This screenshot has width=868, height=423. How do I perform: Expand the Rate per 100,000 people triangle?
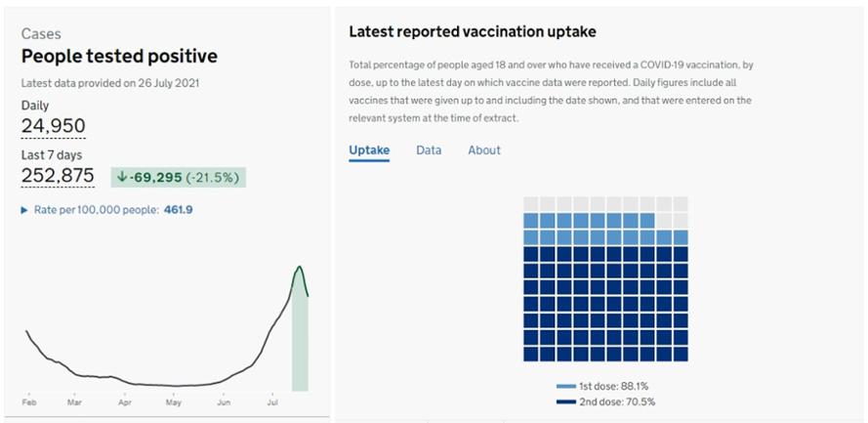(x=25, y=210)
